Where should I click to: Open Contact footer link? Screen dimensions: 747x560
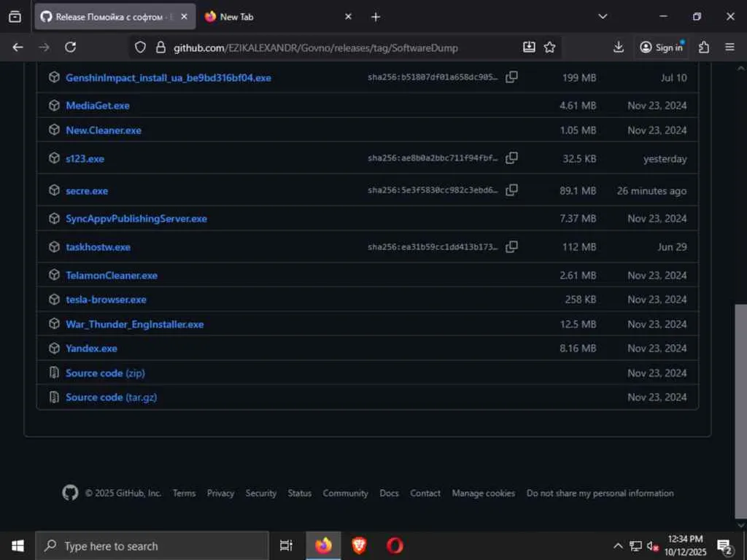[425, 493]
